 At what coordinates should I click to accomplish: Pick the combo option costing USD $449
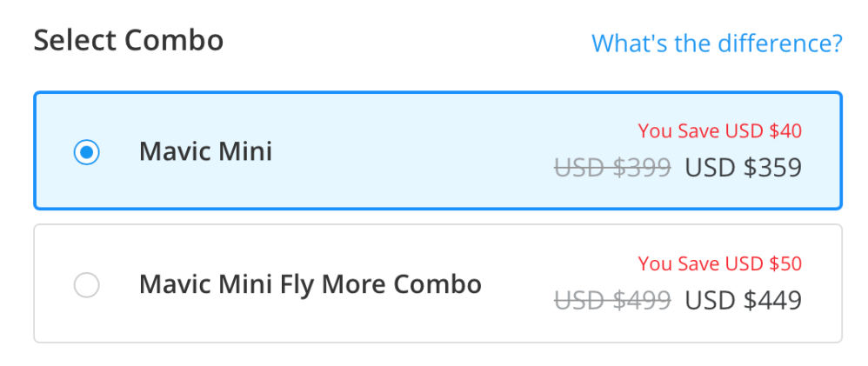[86, 284]
